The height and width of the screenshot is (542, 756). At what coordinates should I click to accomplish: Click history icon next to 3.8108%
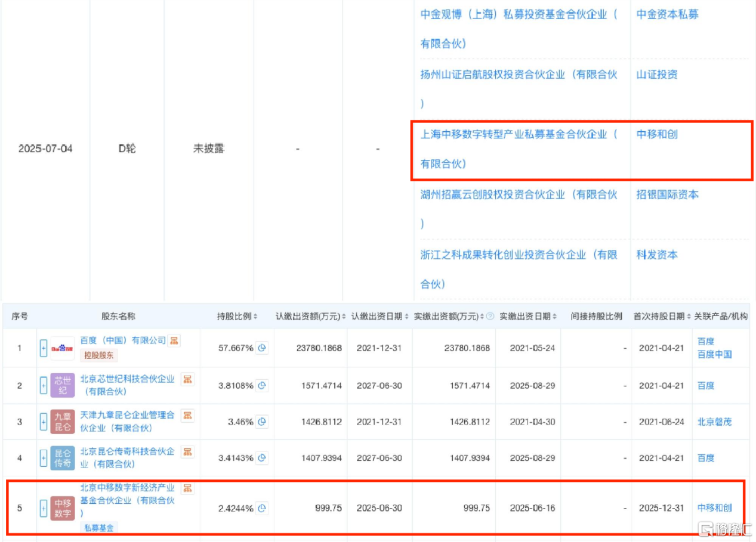[x=261, y=385]
